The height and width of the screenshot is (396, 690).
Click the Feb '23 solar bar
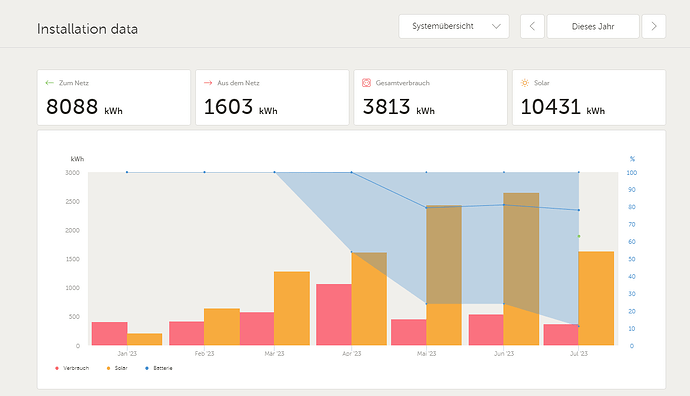coord(222,327)
